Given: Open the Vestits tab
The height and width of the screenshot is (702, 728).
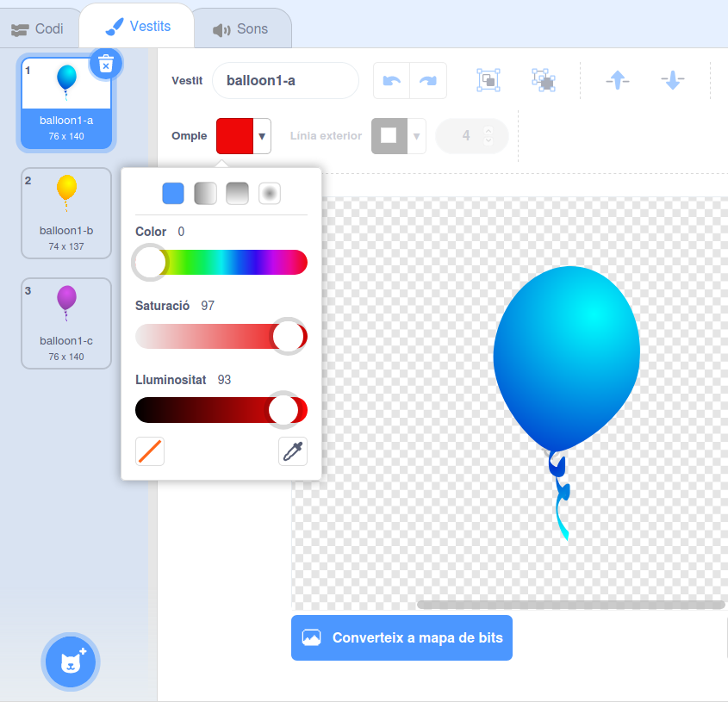Looking at the screenshot, I should point(138,26).
